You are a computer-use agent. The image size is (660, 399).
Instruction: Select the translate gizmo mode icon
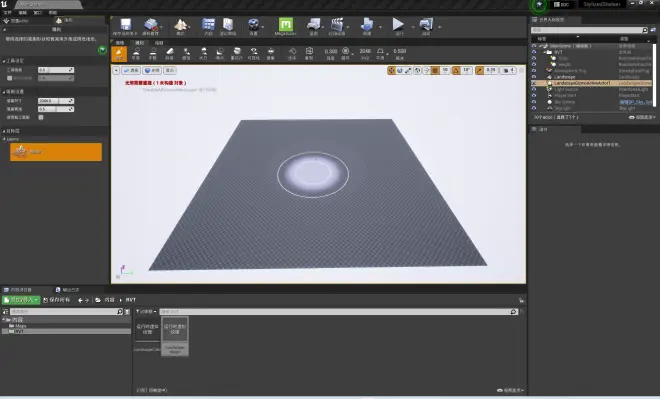pyautogui.click(x=391, y=70)
